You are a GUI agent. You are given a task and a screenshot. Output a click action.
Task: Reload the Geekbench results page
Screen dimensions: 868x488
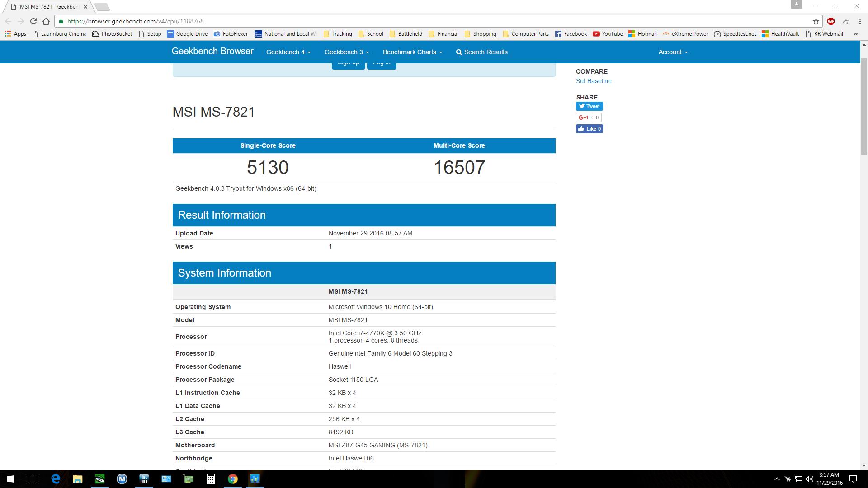point(33,21)
